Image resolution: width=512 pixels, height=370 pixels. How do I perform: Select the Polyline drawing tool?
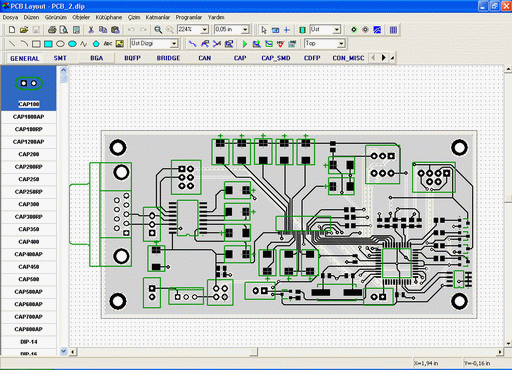[84, 44]
